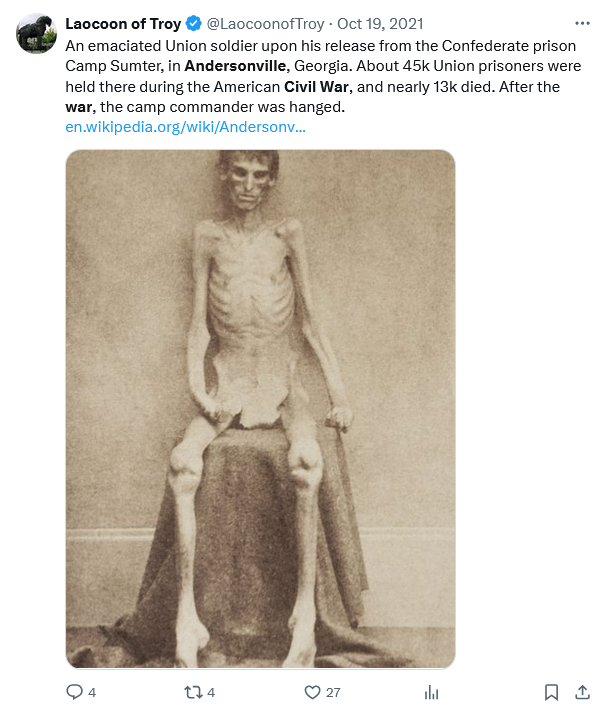Click the retweet count of 4
This screenshot has height=713, width=609.
click(211, 693)
